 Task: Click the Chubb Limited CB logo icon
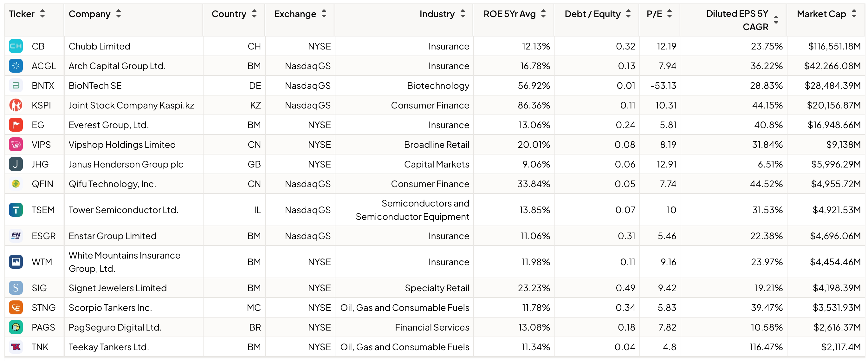pos(16,46)
